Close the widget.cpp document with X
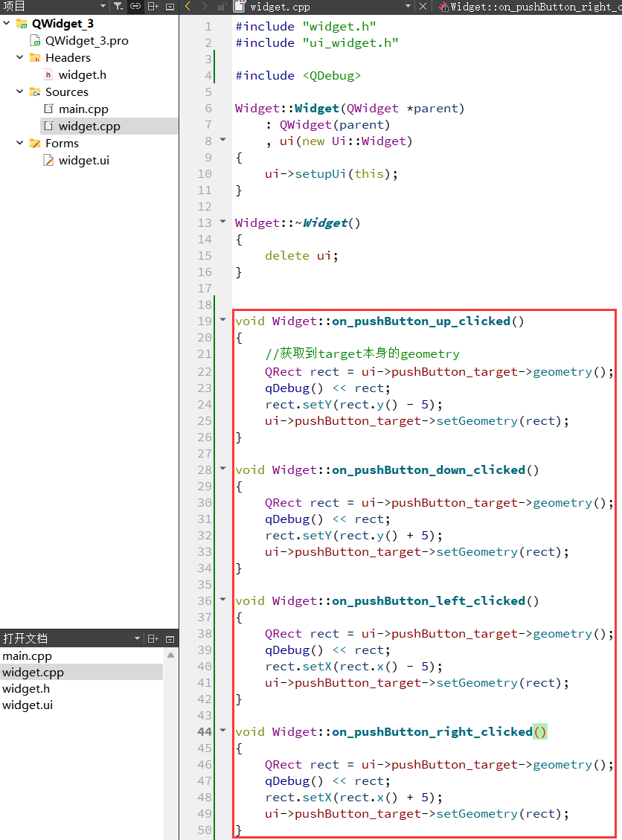This screenshot has height=840, width=622. pos(423,7)
